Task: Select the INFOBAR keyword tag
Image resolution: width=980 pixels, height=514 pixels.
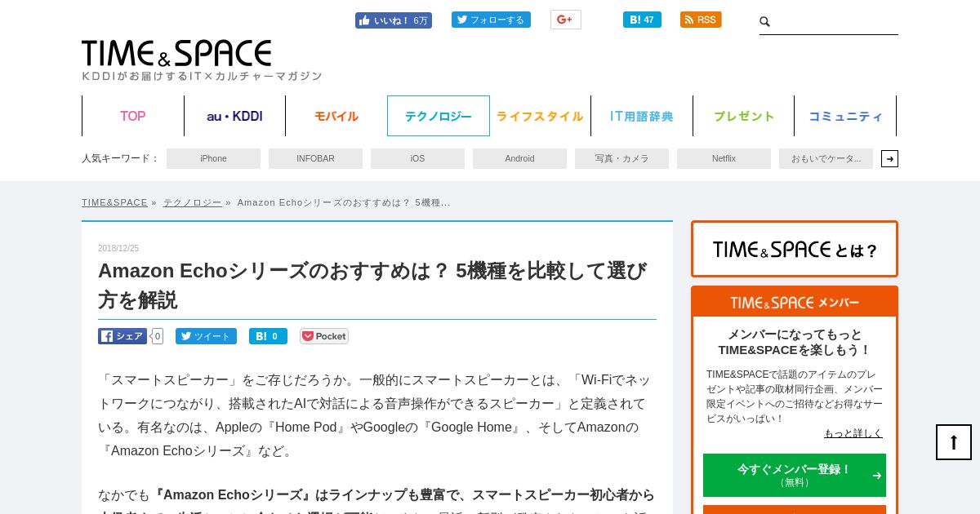Action: (x=315, y=158)
